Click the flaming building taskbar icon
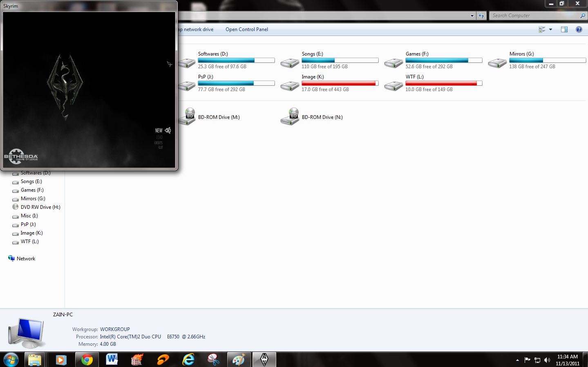The width and height of the screenshot is (588, 367). 137,360
